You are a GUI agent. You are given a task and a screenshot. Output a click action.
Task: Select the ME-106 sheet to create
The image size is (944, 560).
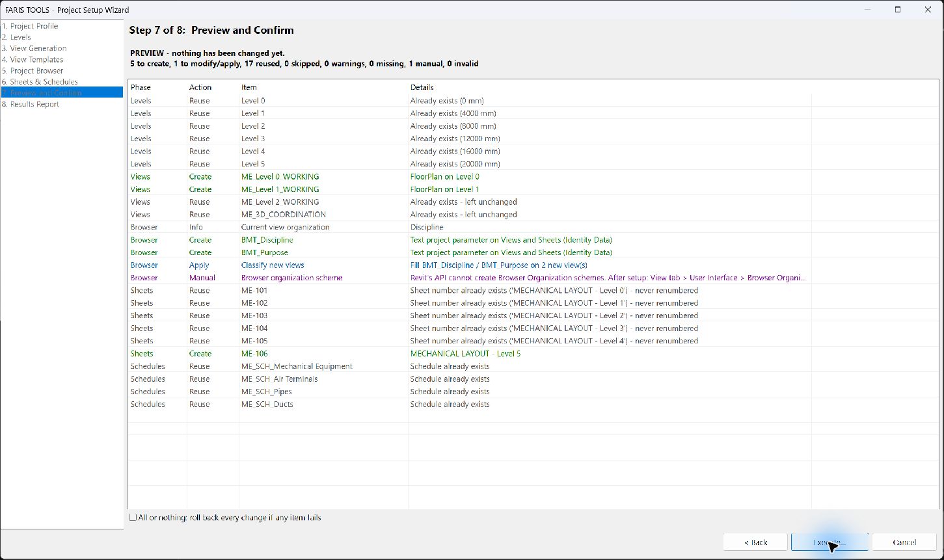(x=254, y=354)
